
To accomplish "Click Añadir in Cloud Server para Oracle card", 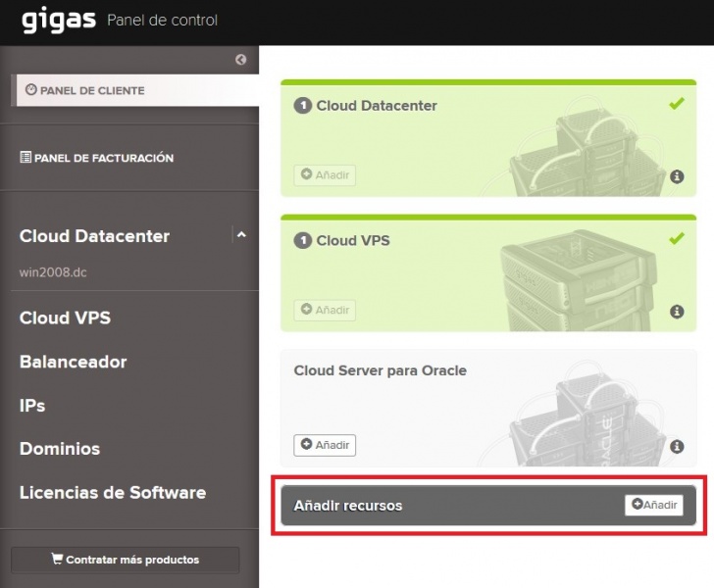I will click(x=325, y=445).
